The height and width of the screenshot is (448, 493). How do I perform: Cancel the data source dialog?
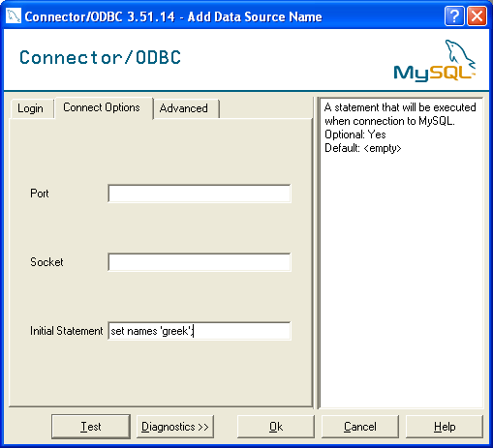coord(360,427)
